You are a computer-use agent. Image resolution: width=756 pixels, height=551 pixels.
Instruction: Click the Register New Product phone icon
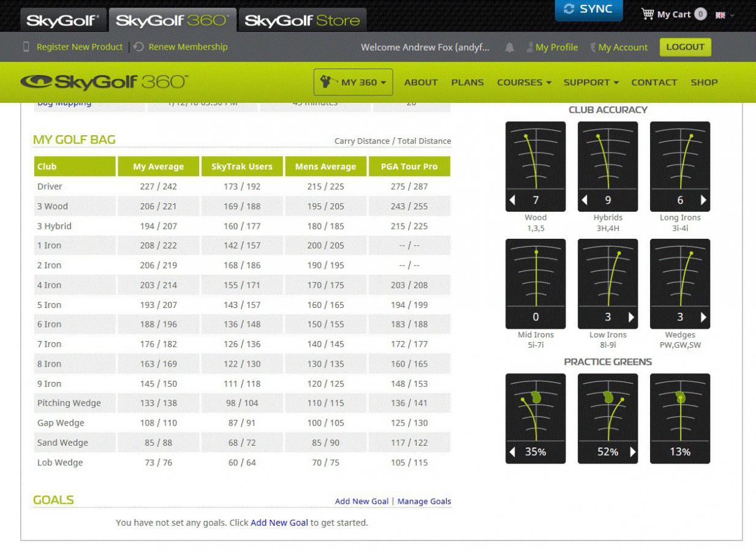tap(26, 47)
